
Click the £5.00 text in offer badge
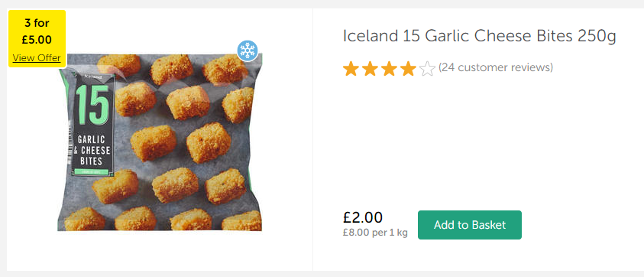pos(37,40)
